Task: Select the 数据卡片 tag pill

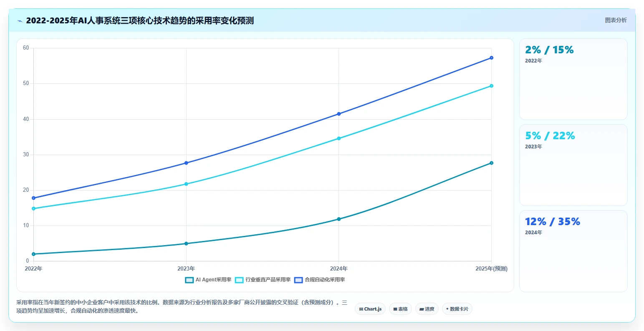Action: click(457, 309)
